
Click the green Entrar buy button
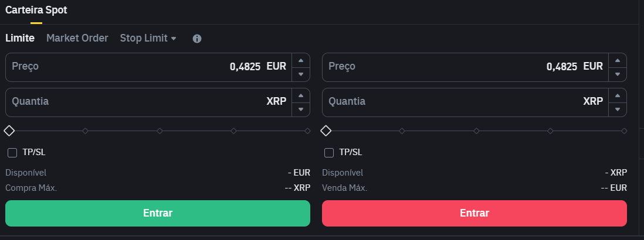158,214
